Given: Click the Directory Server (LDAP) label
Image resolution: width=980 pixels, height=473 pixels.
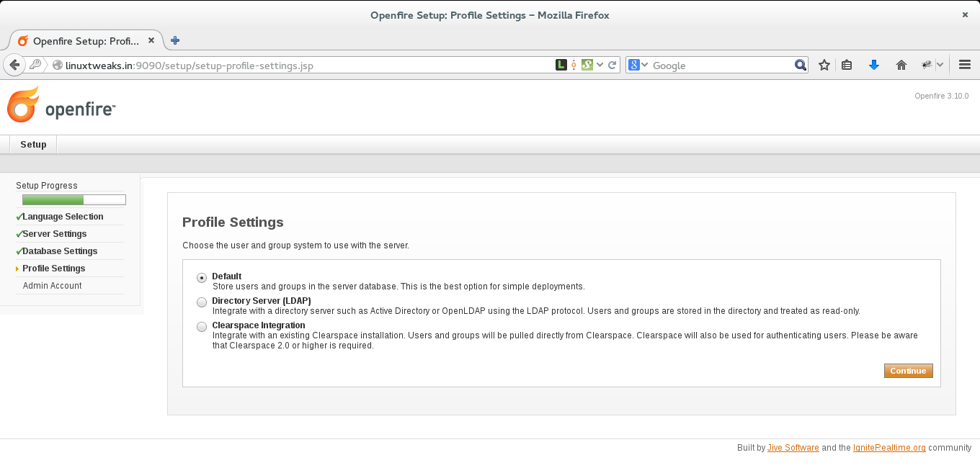Looking at the screenshot, I should click(x=261, y=301).
